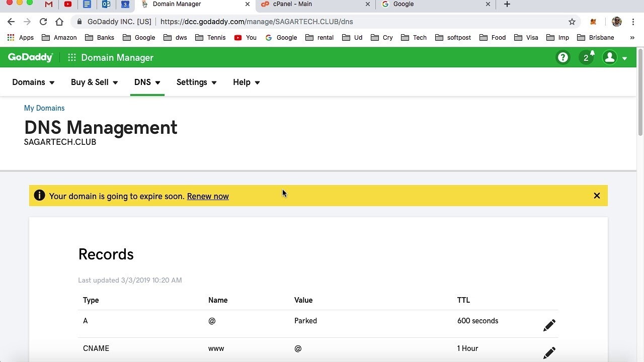Bookmark this page with the star icon

coord(572,22)
